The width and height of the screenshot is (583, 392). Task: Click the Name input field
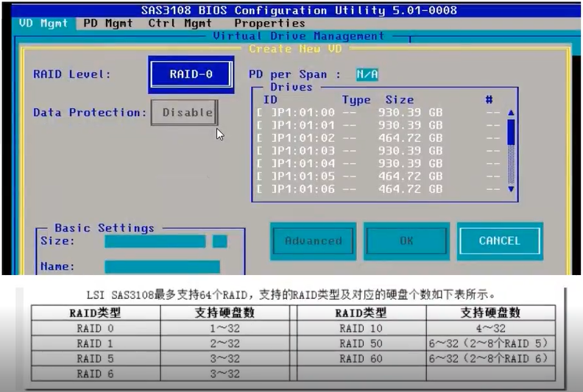[163, 267]
